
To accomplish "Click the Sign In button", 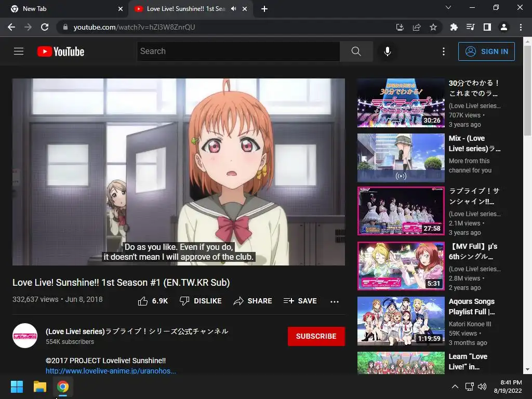I will (486, 51).
